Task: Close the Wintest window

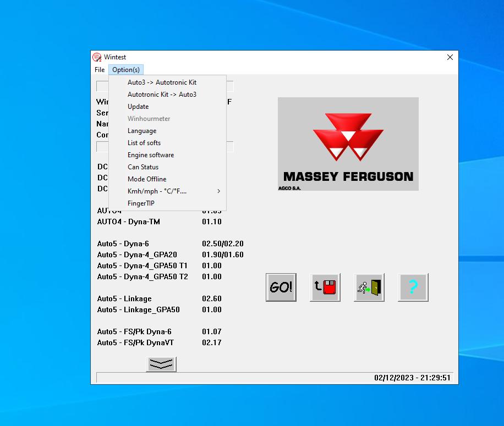Action: (x=450, y=57)
